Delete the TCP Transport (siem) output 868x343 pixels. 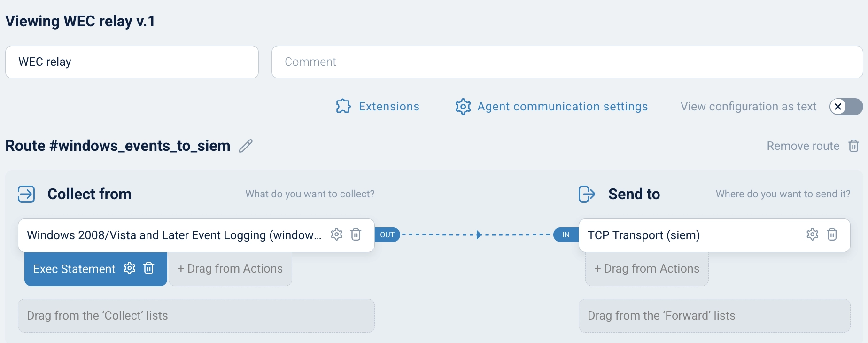coord(832,234)
